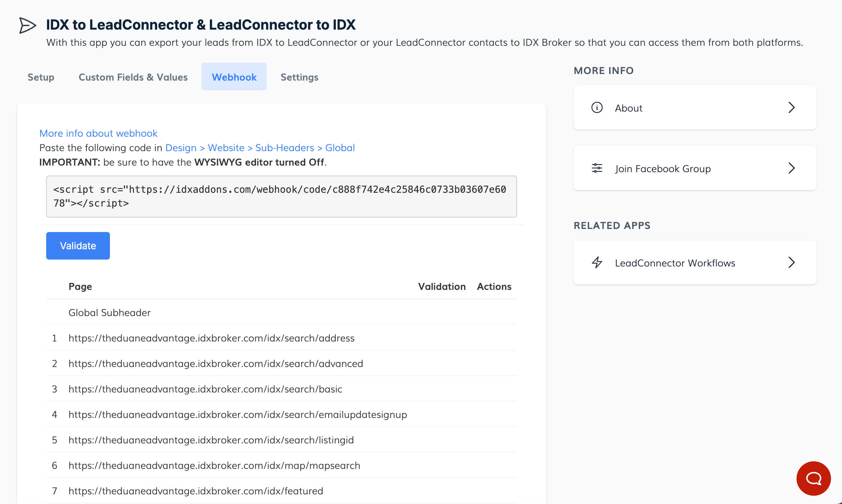Open the red chat support bubble
This screenshot has width=842, height=504.
pyautogui.click(x=813, y=478)
